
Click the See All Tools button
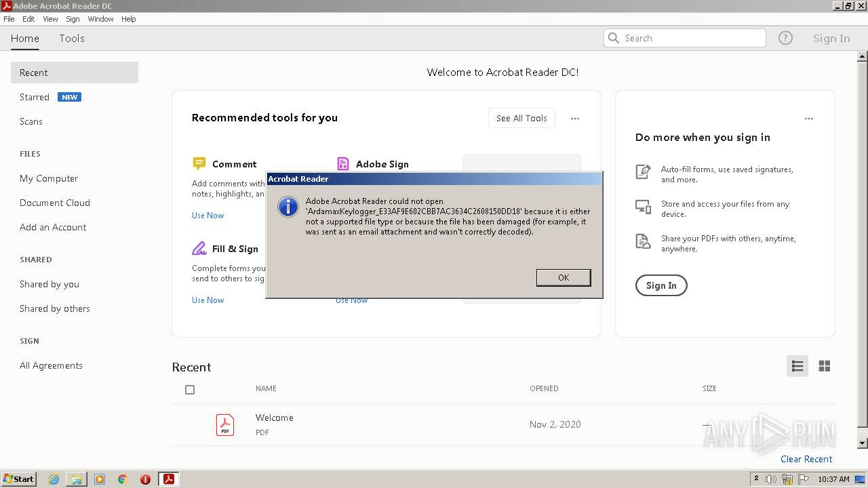click(x=521, y=118)
